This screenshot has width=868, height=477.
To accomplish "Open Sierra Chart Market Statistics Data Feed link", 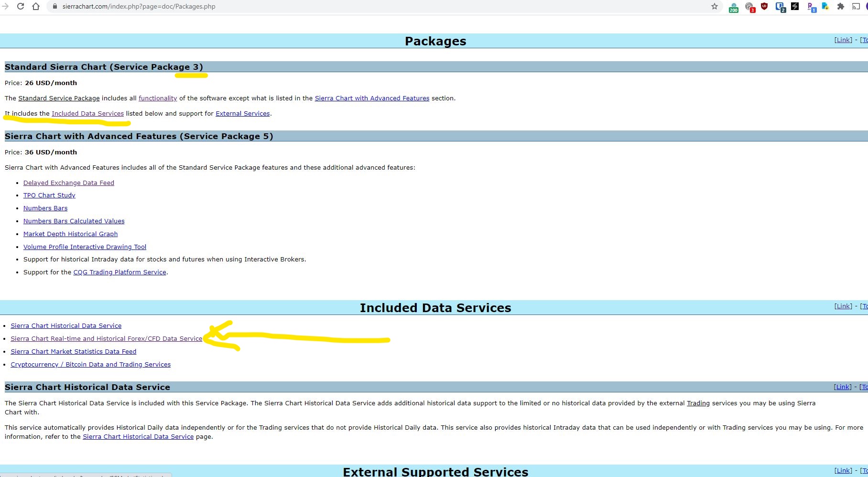I will coord(74,352).
